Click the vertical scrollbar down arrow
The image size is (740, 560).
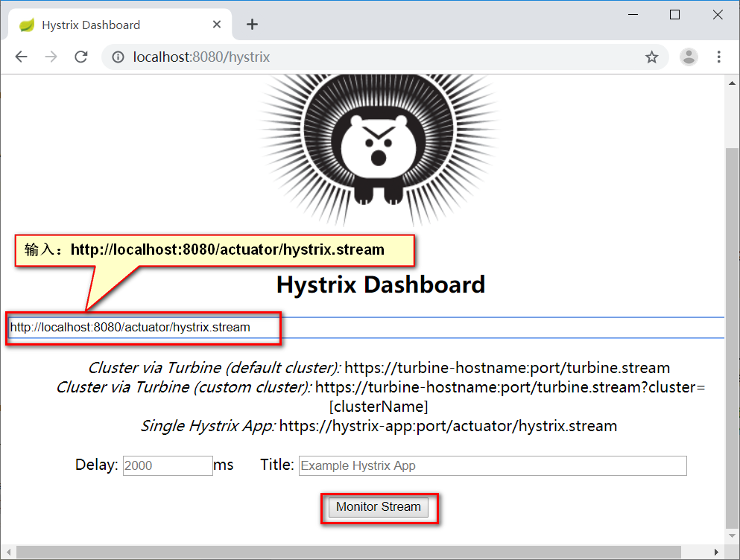(x=732, y=536)
